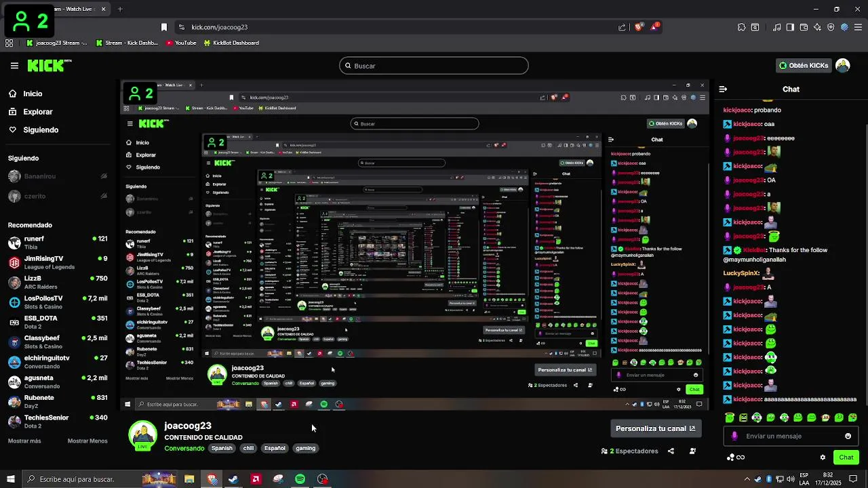The image size is (868, 488).
Task: Open the Windows Start menu
Action: (10, 479)
